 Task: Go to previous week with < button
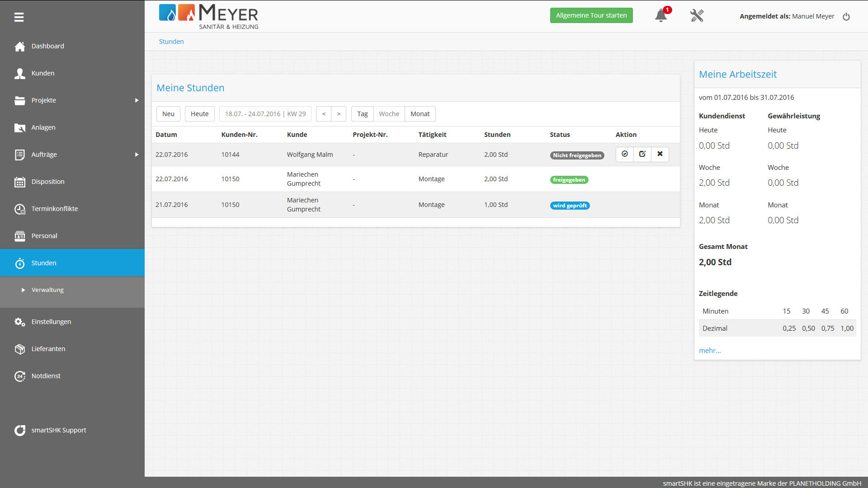[324, 114]
